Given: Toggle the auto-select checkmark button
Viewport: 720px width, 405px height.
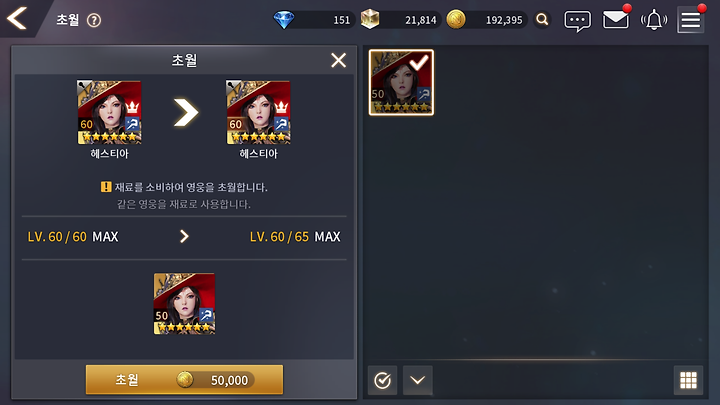Looking at the screenshot, I should (x=382, y=380).
